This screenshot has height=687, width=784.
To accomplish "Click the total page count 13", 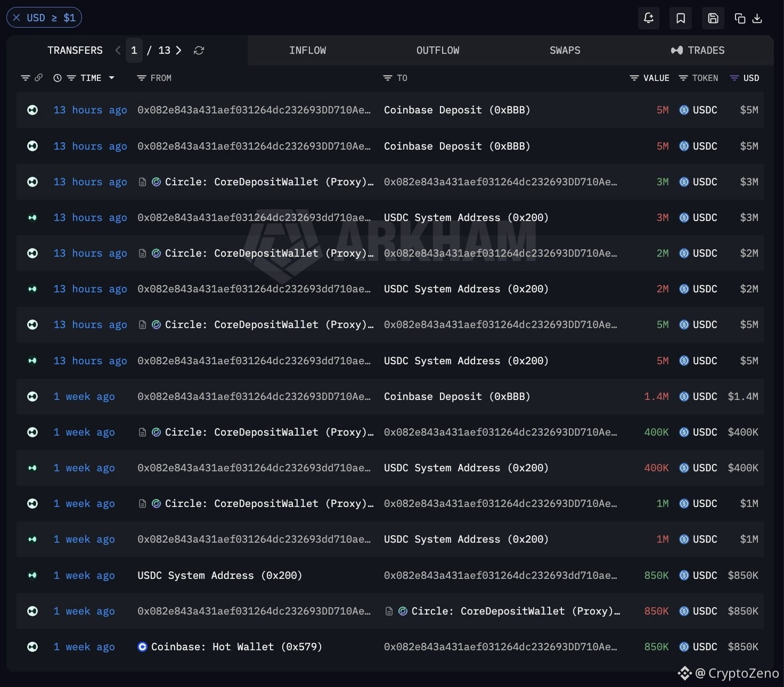I will pos(164,50).
